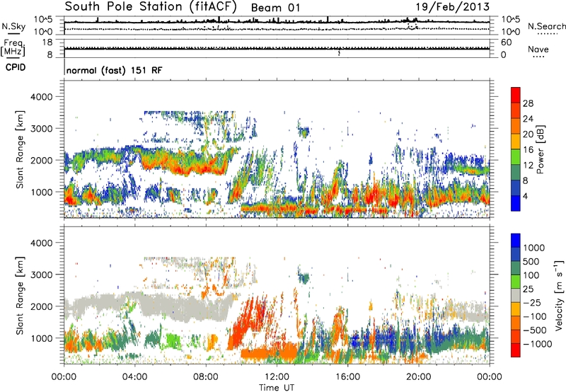This screenshot has height=392, width=566.
Task: Click the blue bottom of the power colorbar
Action: [516, 203]
